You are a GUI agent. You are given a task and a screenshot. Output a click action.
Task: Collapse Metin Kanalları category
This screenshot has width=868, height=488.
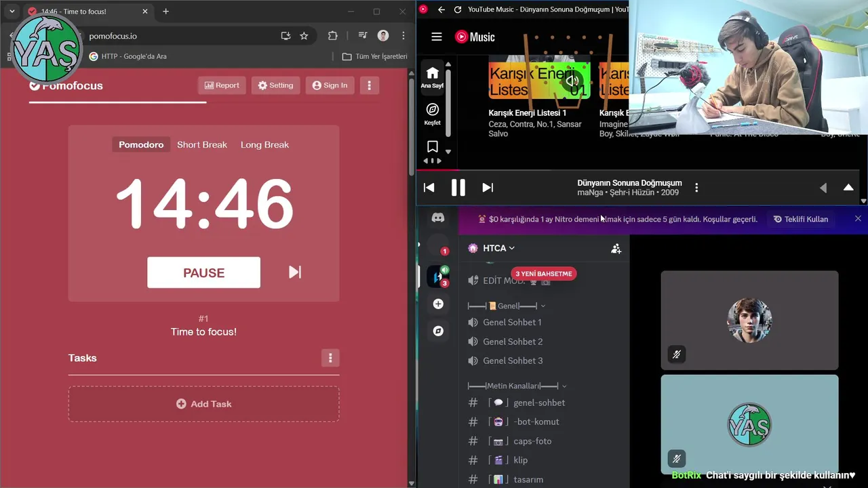pyautogui.click(x=517, y=386)
